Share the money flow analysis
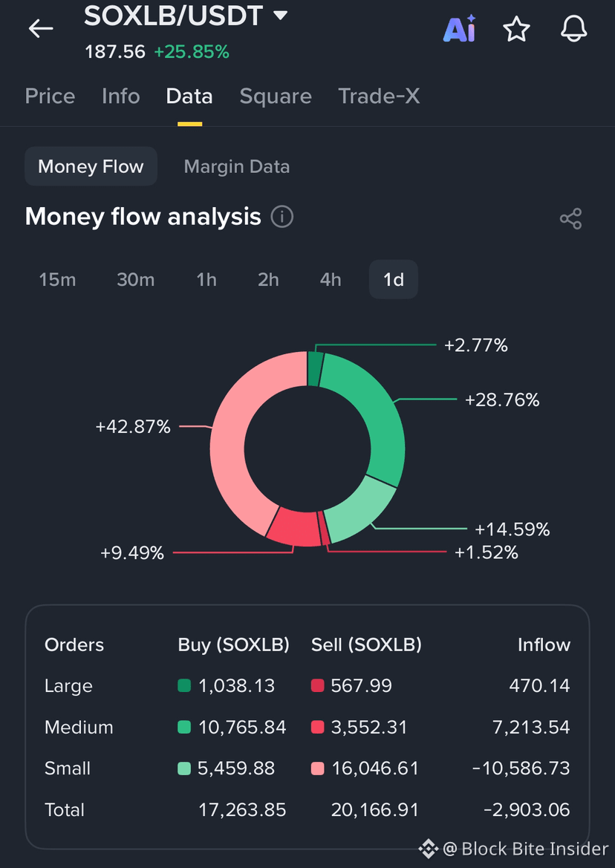Screen dimensions: 615x868 570,218
